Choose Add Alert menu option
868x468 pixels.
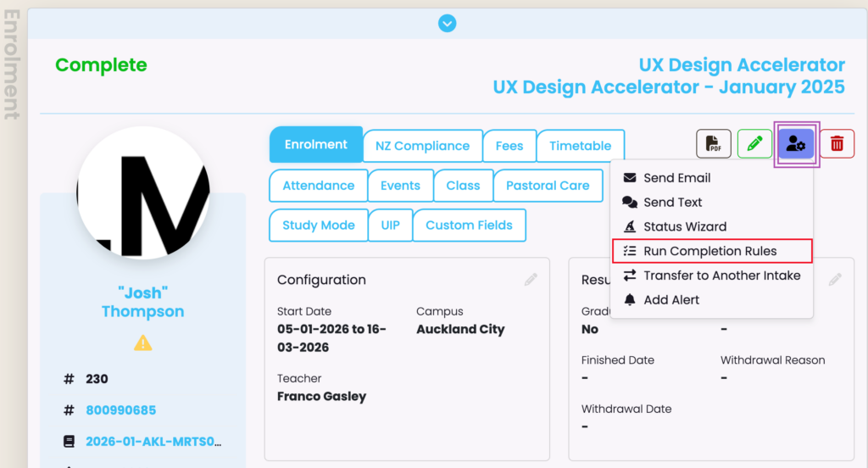671,300
